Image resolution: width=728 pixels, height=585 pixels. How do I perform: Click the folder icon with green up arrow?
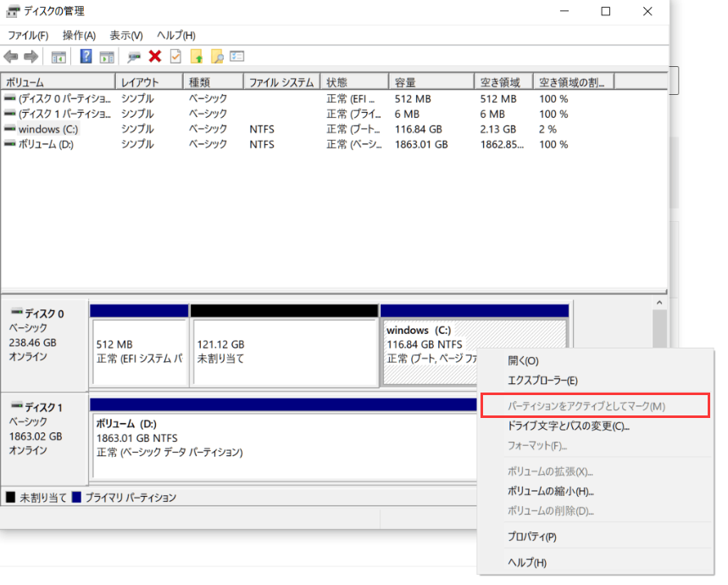pyautogui.click(x=197, y=56)
